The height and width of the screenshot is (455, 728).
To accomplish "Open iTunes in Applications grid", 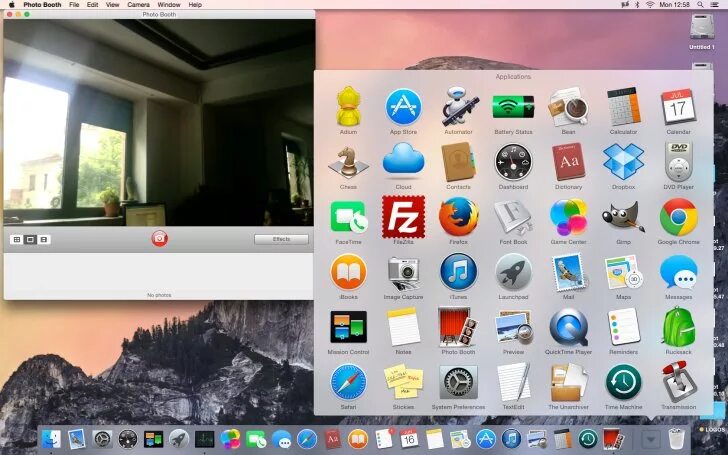I will click(458, 272).
